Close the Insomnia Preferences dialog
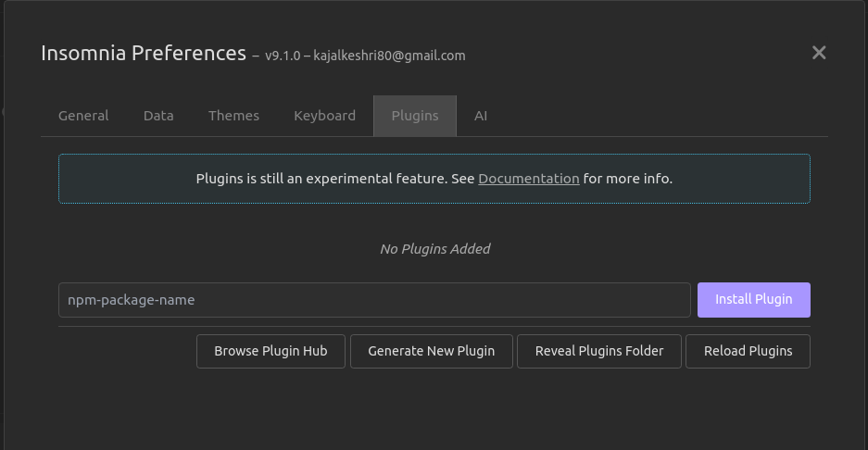Viewport: 868px width, 450px height. pyautogui.click(x=818, y=53)
